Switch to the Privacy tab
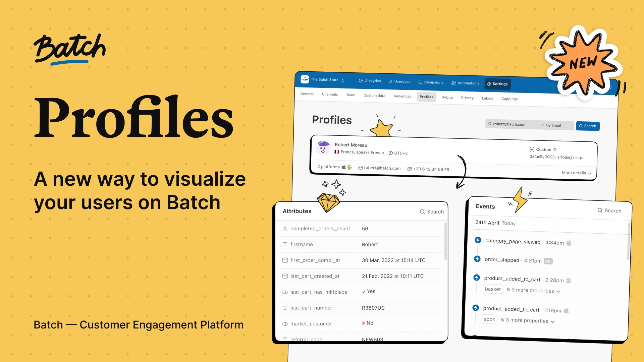 pyautogui.click(x=467, y=98)
